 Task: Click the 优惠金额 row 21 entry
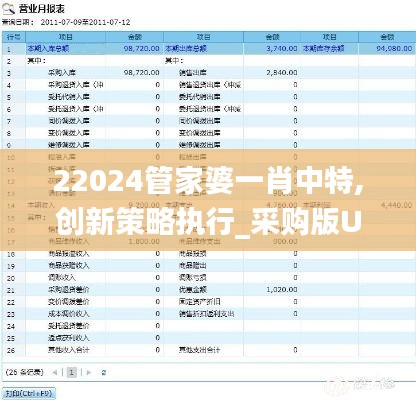[193, 290]
